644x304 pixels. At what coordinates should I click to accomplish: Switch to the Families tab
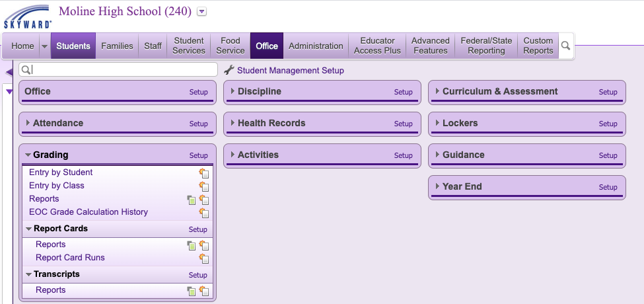click(x=117, y=46)
